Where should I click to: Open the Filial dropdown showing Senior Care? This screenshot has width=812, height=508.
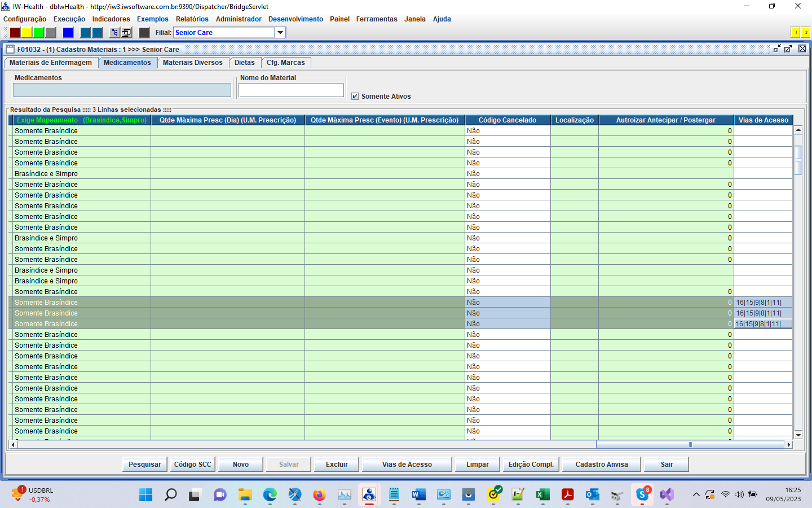tap(280, 33)
